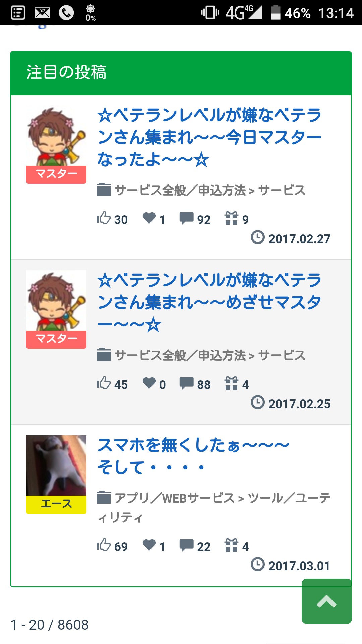Open comment bubble showing 22 replies
362x644 pixels.
pyautogui.click(x=186, y=545)
